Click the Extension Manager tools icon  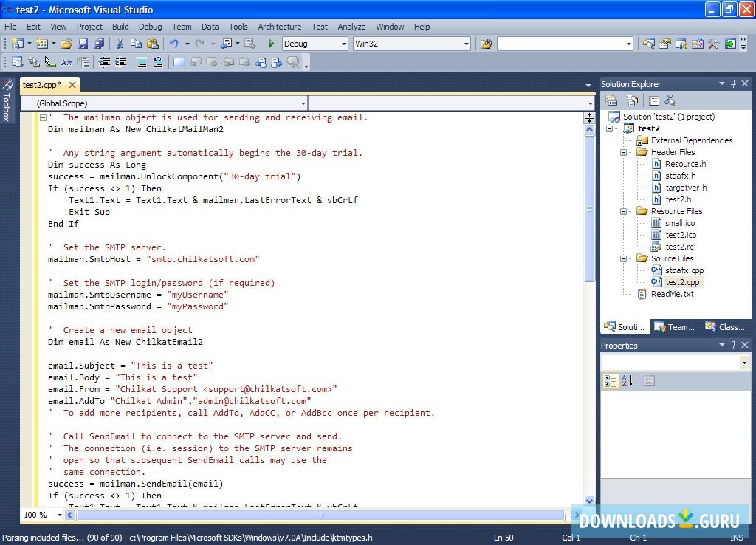click(714, 44)
